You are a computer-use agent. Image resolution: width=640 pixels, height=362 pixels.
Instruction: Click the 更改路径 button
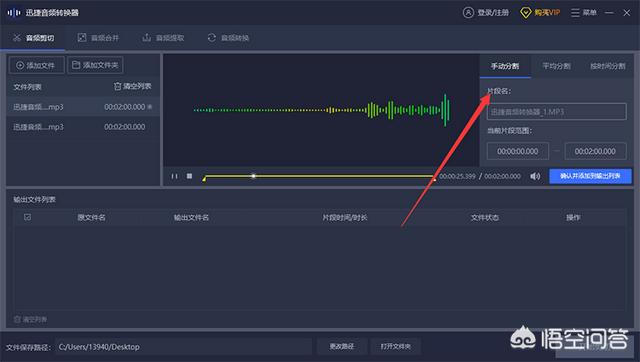(342, 346)
